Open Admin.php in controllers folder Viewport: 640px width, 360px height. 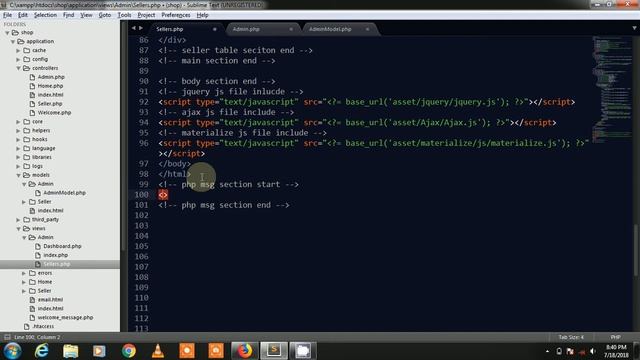tap(51, 77)
